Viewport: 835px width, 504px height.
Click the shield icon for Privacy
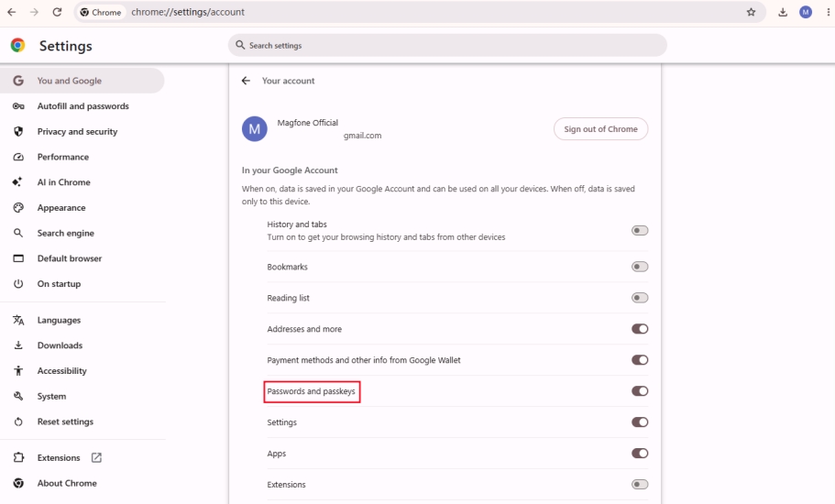point(18,131)
